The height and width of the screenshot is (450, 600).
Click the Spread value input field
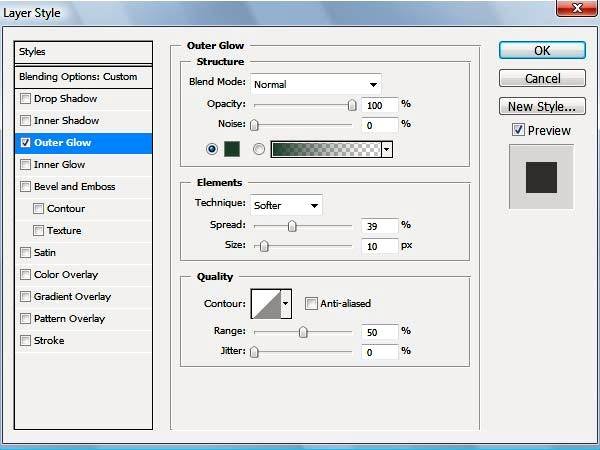click(x=379, y=226)
